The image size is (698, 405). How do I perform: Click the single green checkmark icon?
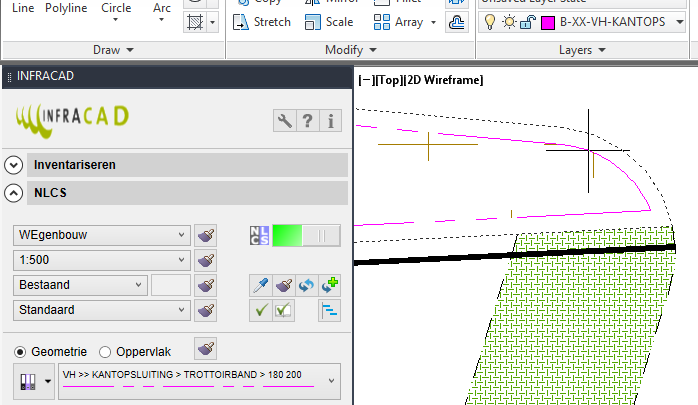(x=260, y=311)
